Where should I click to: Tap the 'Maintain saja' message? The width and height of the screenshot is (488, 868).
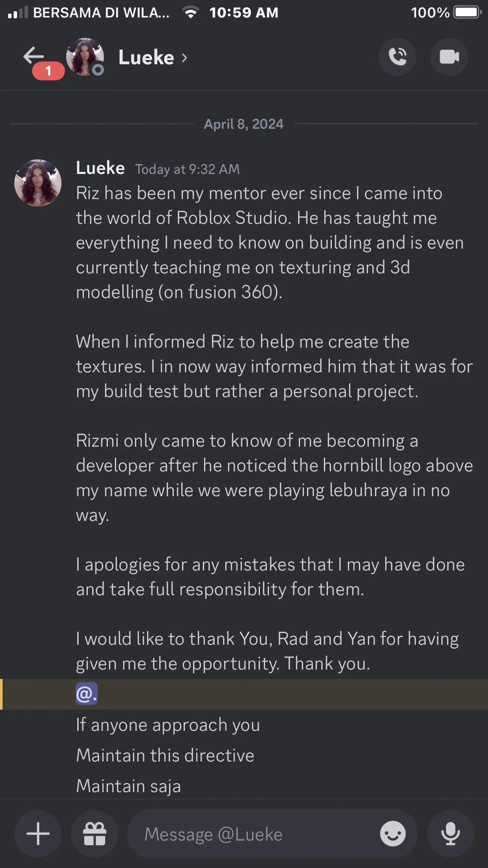click(128, 786)
